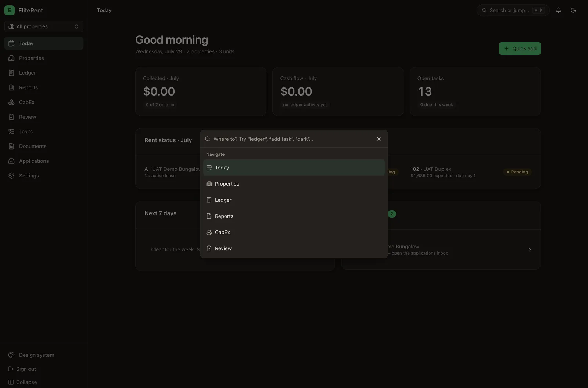Click the calendar icon beside Today in sidebar
The image size is (588, 388).
click(x=11, y=43)
